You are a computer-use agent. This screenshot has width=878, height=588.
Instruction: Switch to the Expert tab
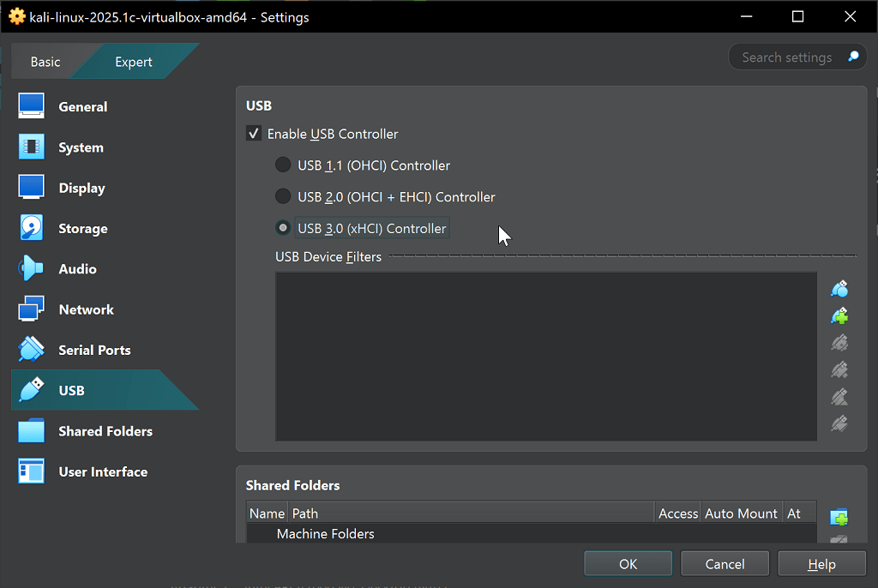pyautogui.click(x=133, y=62)
